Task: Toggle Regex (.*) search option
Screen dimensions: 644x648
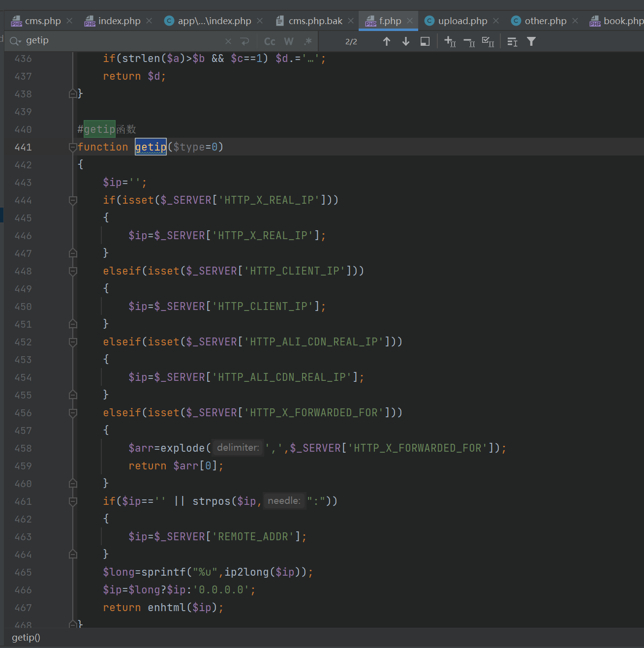Action: click(308, 41)
